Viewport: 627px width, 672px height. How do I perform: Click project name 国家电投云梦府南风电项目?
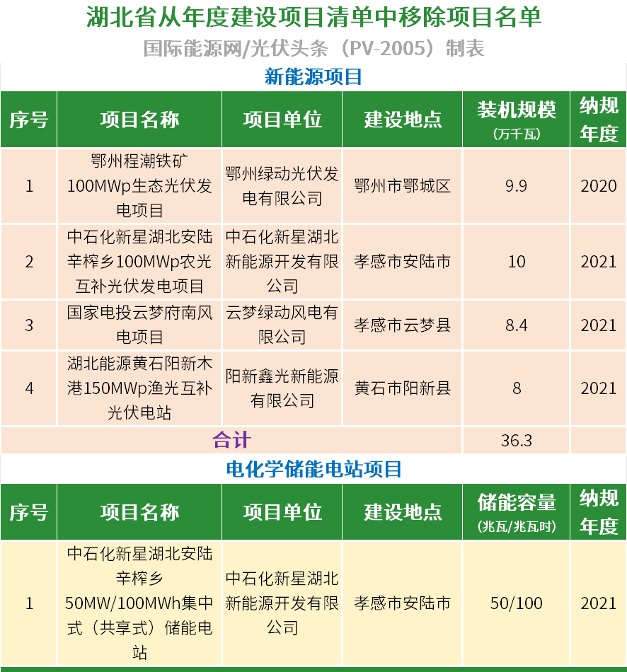(139, 325)
